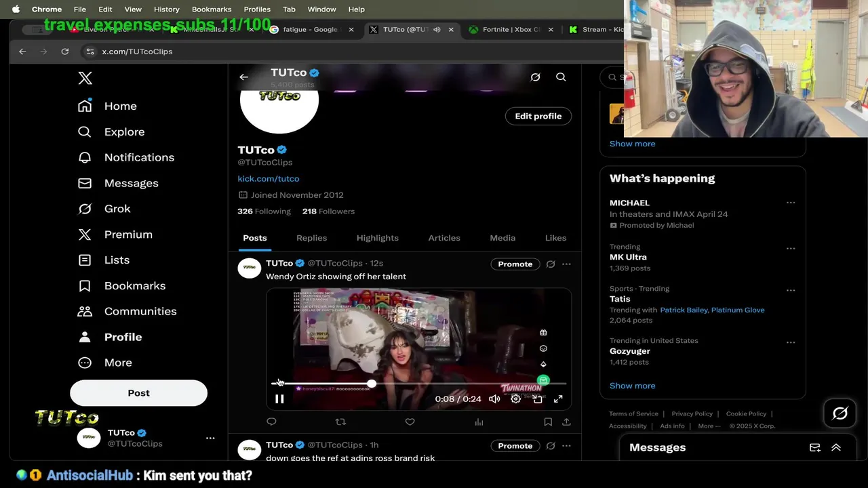
Task: Switch to Likes tab
Action: (555, 238)
